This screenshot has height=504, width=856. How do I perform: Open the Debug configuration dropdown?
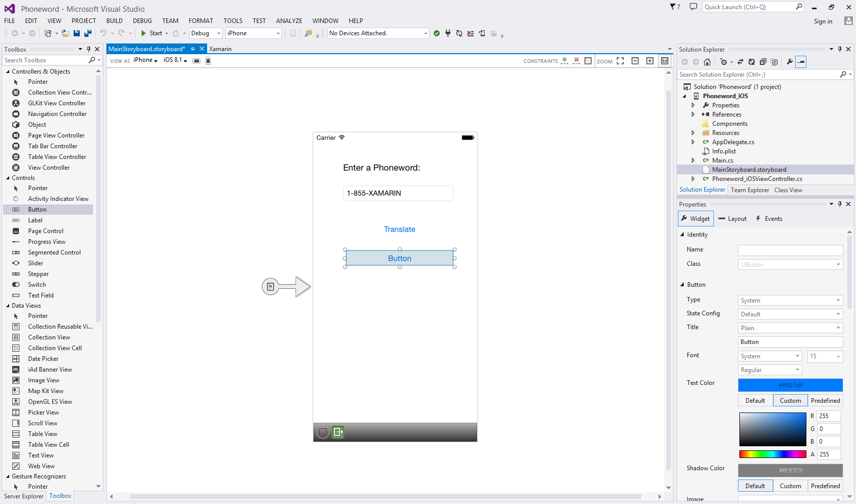[205, 33]
